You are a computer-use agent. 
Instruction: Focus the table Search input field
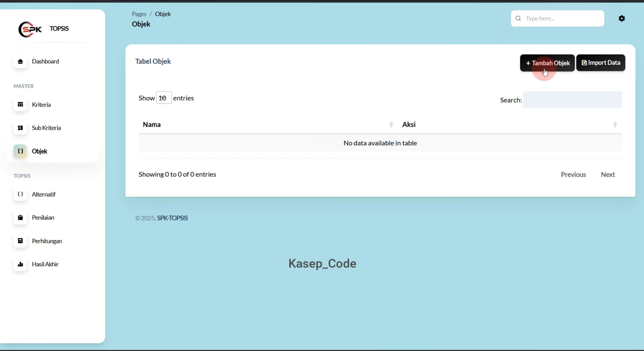click(572, 100)
